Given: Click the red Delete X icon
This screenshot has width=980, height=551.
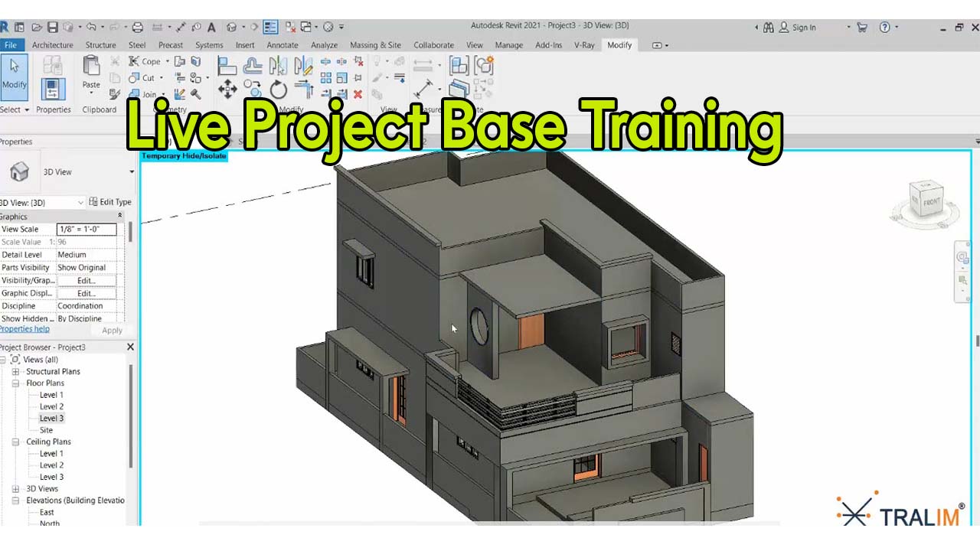Looking at the screenshot, I should pos(358,94).
